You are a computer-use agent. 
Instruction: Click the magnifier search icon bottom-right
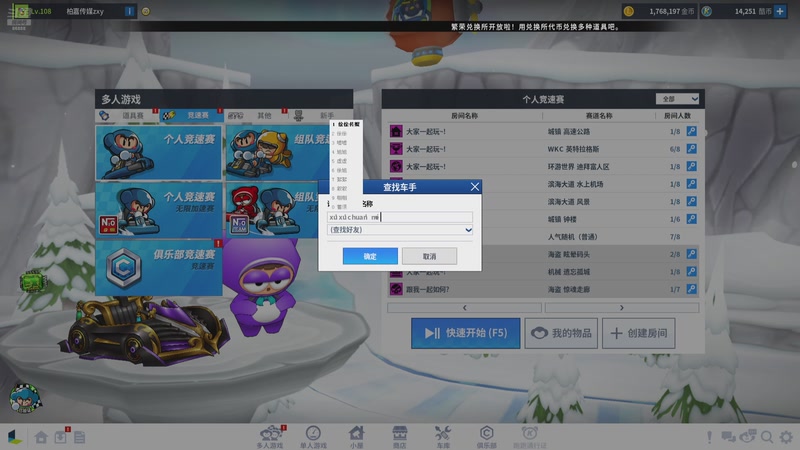pyautogui.click(x=767, y=437)
